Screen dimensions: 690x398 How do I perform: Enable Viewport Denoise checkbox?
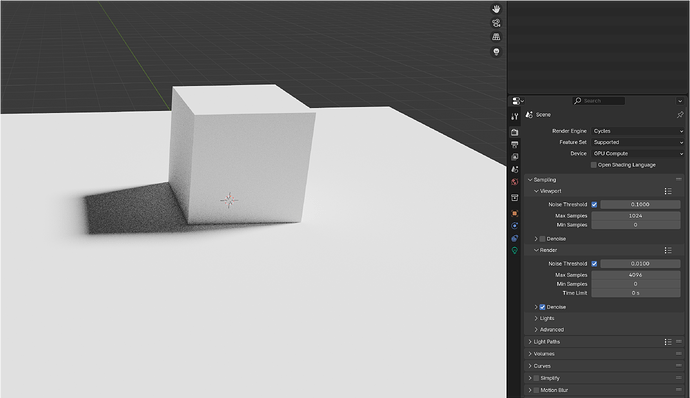[x=543, y=239]
